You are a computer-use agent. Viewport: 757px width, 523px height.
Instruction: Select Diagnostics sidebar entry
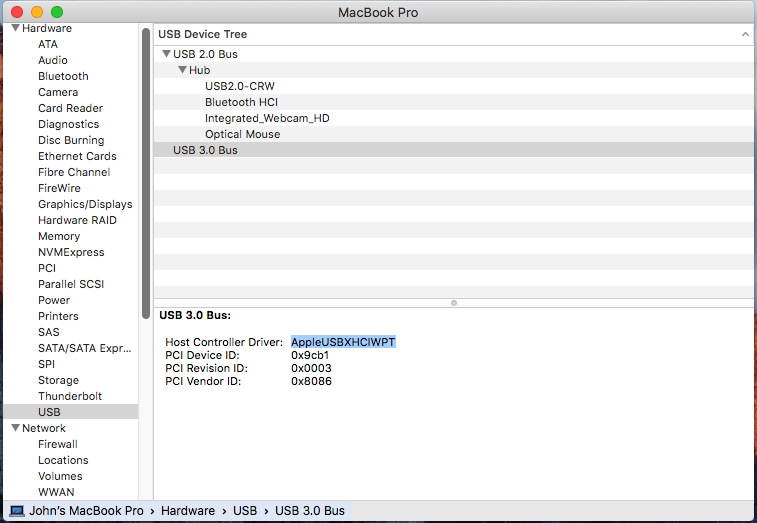(x=69, y=124)
